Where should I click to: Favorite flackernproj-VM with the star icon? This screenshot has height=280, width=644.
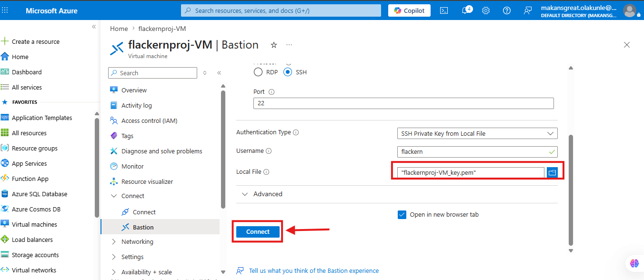[274, 45]
